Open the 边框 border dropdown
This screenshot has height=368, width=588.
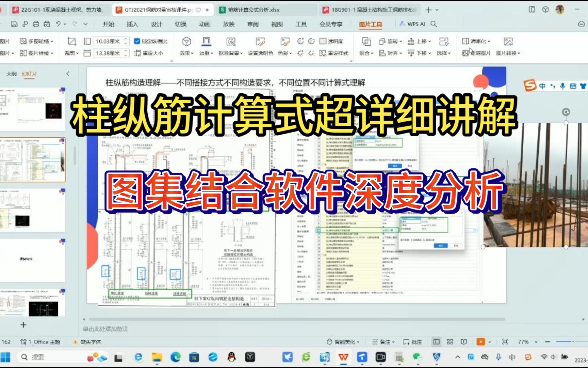(206, 53)
